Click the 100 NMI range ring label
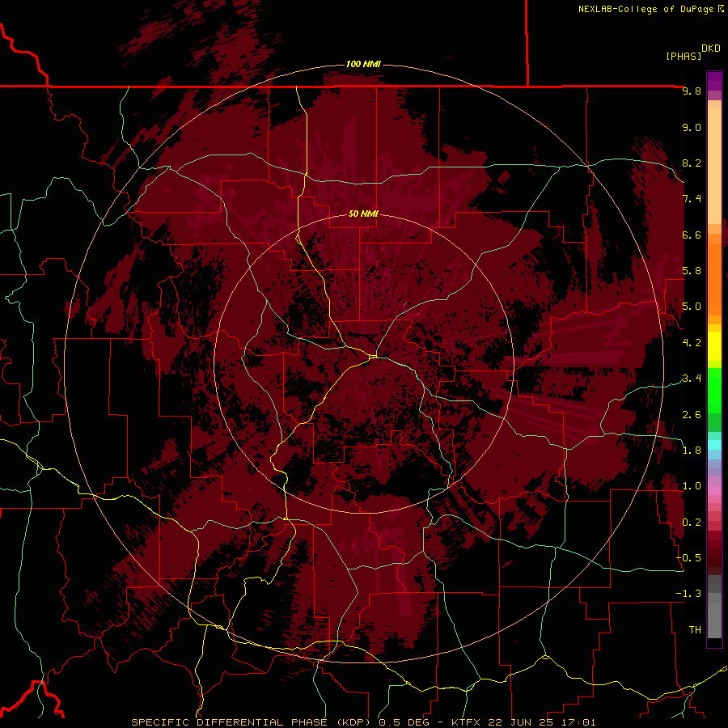The height and width of the screenshot is (728, 728). tap(363, 64)
